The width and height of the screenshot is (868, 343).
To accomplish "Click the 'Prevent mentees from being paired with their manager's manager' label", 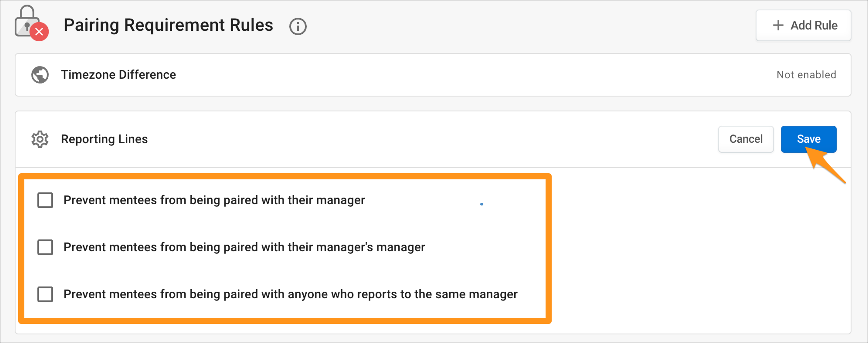I will pyautogui.click(x=244, y=247).
